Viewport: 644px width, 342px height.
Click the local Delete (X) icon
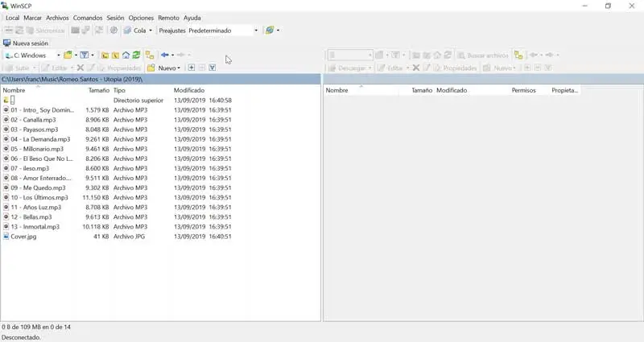tap(80, 68)
